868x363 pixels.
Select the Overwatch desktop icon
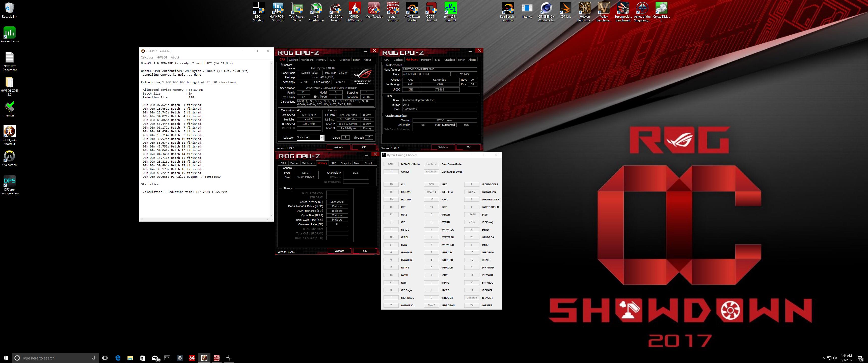coord(9,158)
